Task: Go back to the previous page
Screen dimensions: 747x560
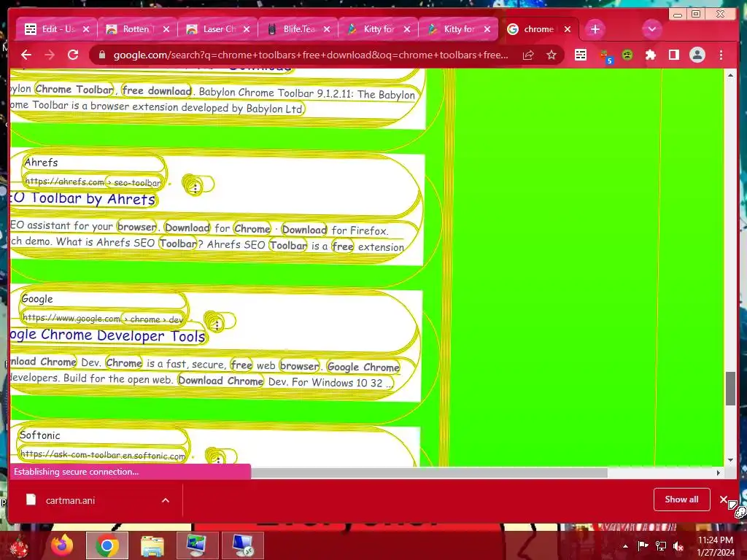Action: pos(26,55)
